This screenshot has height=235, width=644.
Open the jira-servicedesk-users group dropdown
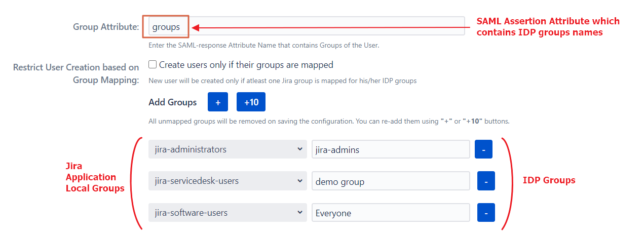pos(228,181)
